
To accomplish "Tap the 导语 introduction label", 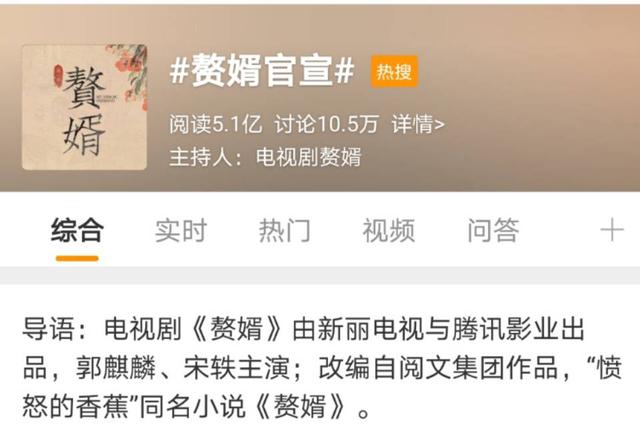I will (49, 328).
